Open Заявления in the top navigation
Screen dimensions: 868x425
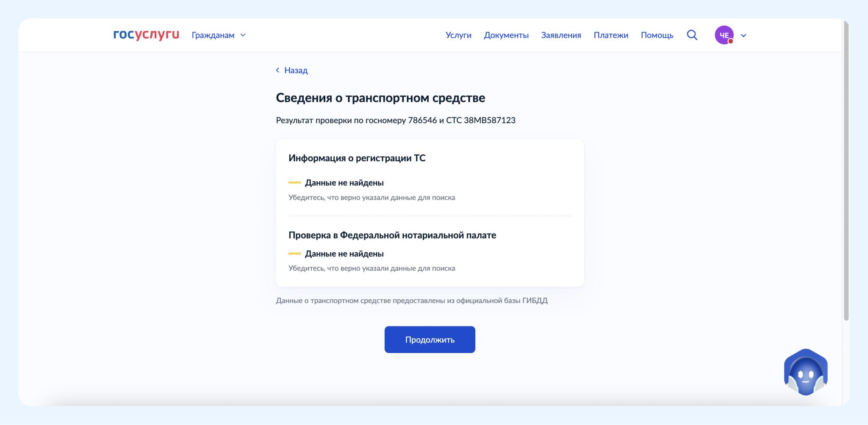click(561, 35)
